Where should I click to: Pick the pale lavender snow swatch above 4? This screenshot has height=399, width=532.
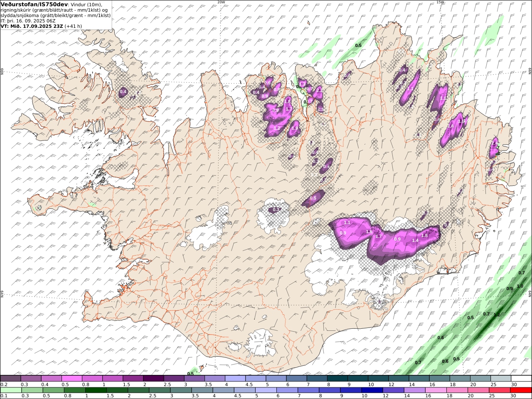click(x=235, y=379)
